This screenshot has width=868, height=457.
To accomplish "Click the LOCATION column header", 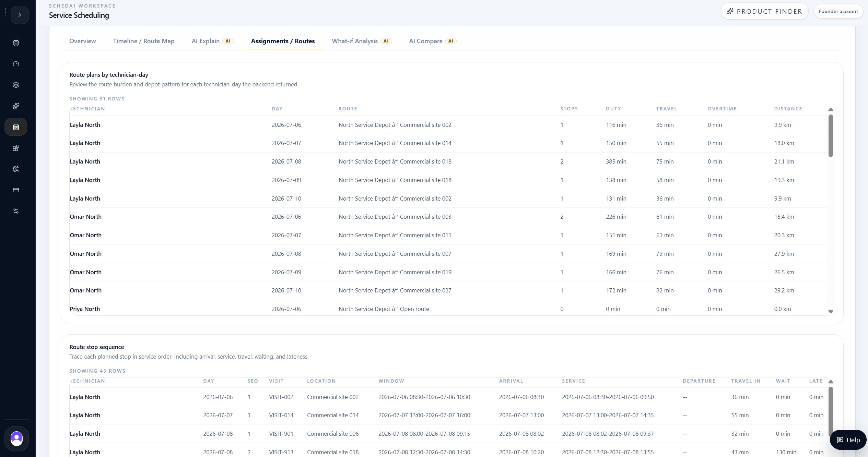I will [x=321, y=381].
